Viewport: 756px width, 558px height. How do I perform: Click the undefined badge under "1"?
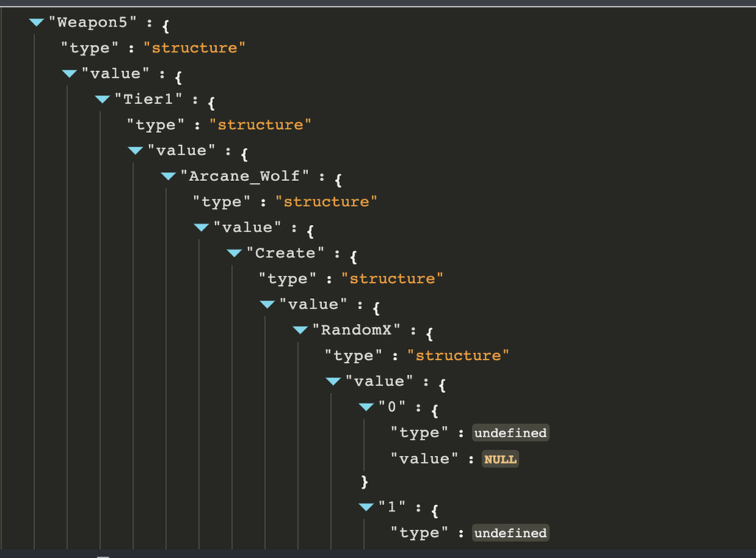(x=510, y=532)
